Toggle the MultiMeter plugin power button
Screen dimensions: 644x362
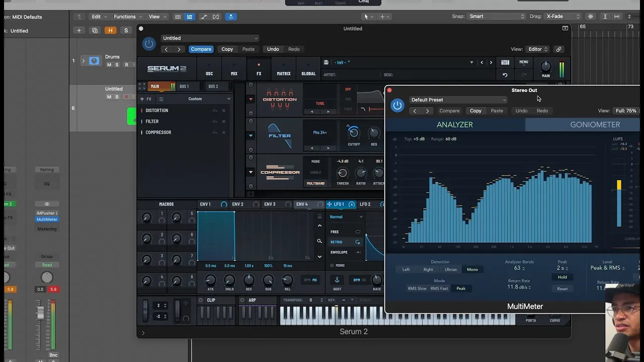397,105
